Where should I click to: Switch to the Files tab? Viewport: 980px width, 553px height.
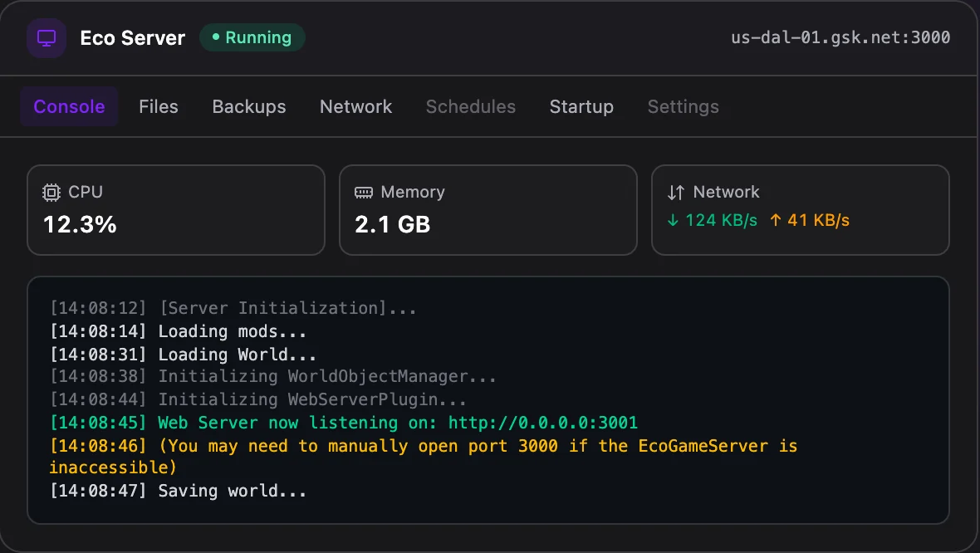point(158,107)
